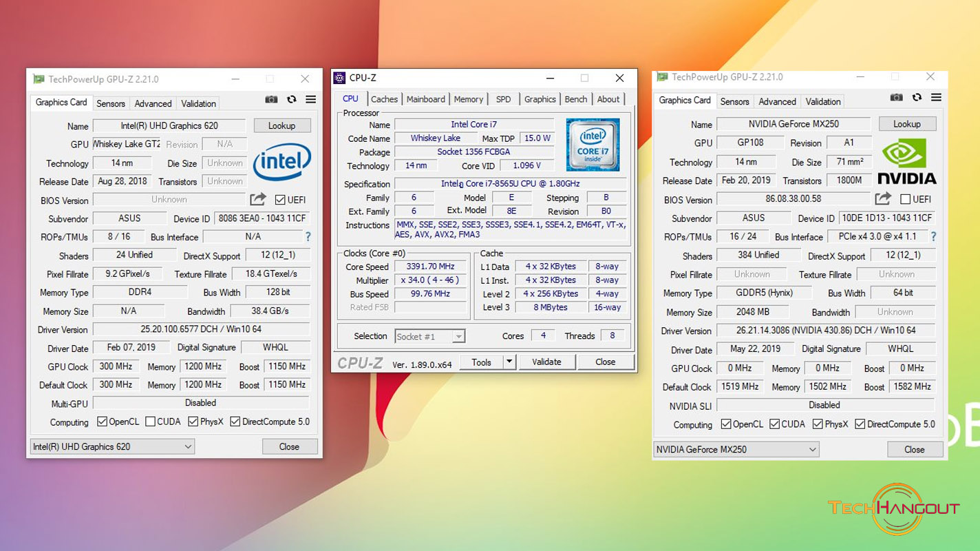Viewport: 980px width, 551px height.
Task: Open the Intel(R) UHD Graphics 620 device dropdown
Action: (112, 446)
